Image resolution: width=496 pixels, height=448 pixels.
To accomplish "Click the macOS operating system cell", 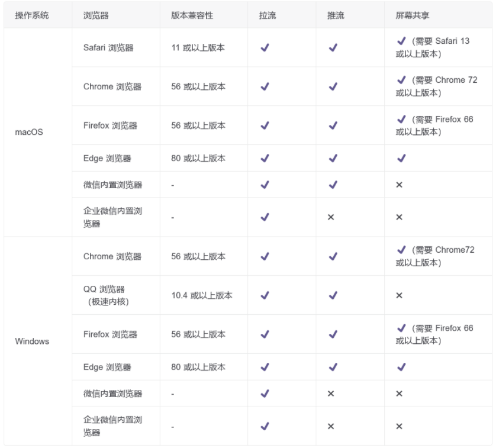I will (x=29, y=132).
